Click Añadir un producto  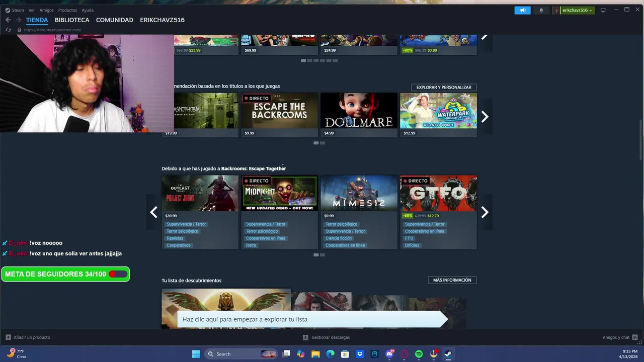click(28, 337)
